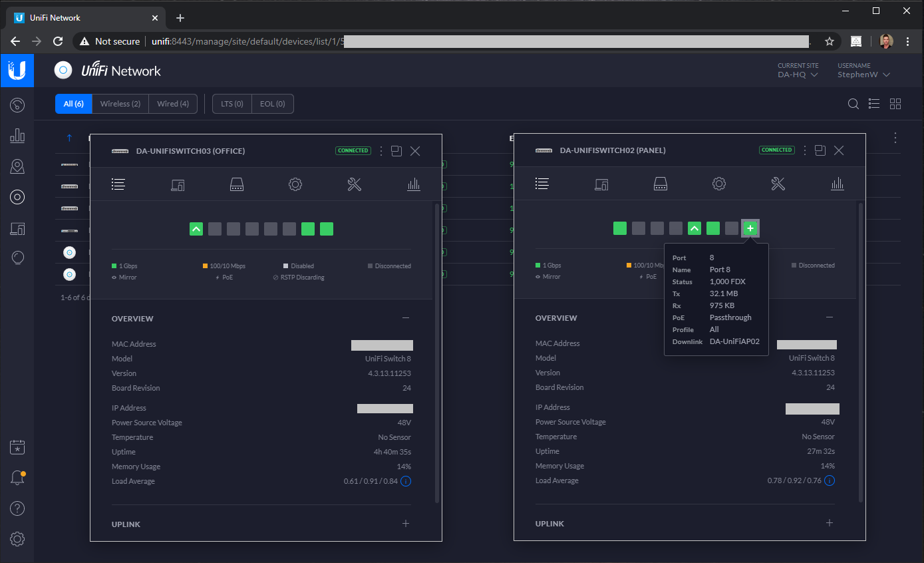Open Ports tab icon in SWITCH02 panel
The height and width of the screenshot is (563, 924).
[x=660, y=184]
